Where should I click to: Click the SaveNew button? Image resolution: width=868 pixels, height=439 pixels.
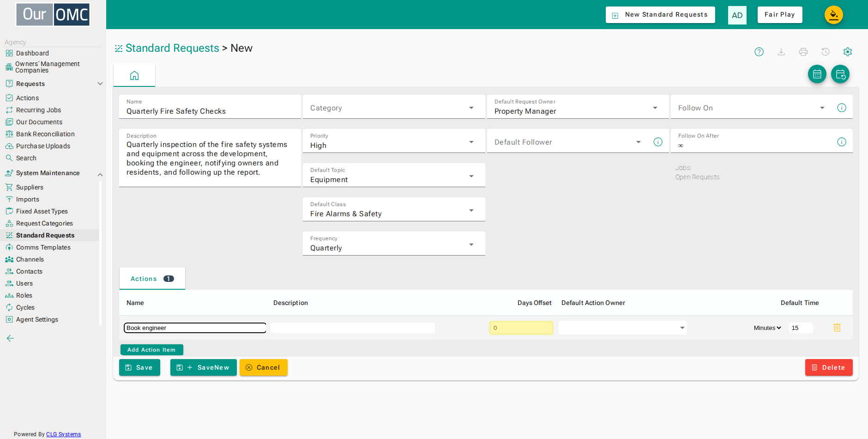coord(204,367)
